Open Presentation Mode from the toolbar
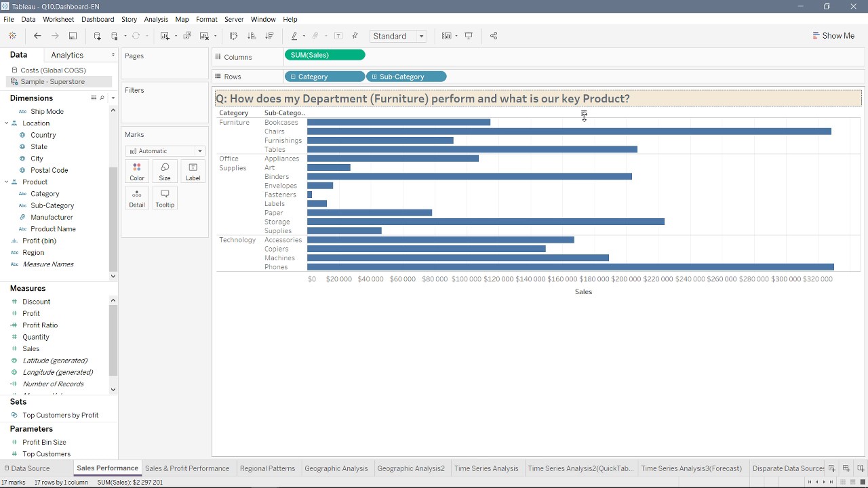This screenshot has width=868, height=488. tap(469, 36)
